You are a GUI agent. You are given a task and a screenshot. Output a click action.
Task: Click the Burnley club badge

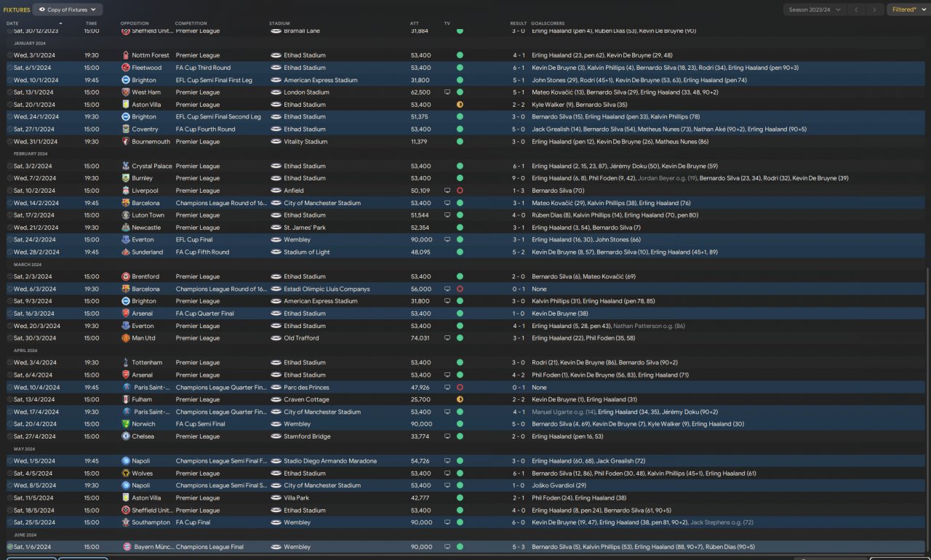point(126,178)
